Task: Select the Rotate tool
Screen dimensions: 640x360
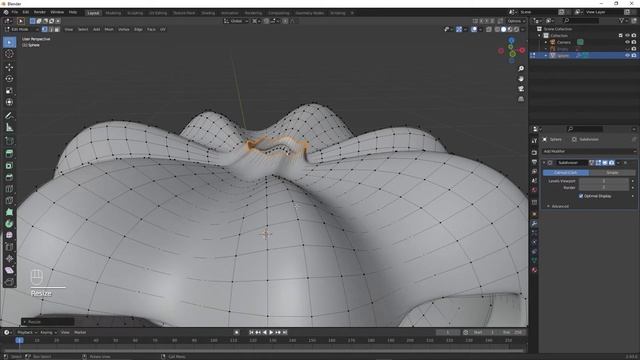Action: point(9,78)
